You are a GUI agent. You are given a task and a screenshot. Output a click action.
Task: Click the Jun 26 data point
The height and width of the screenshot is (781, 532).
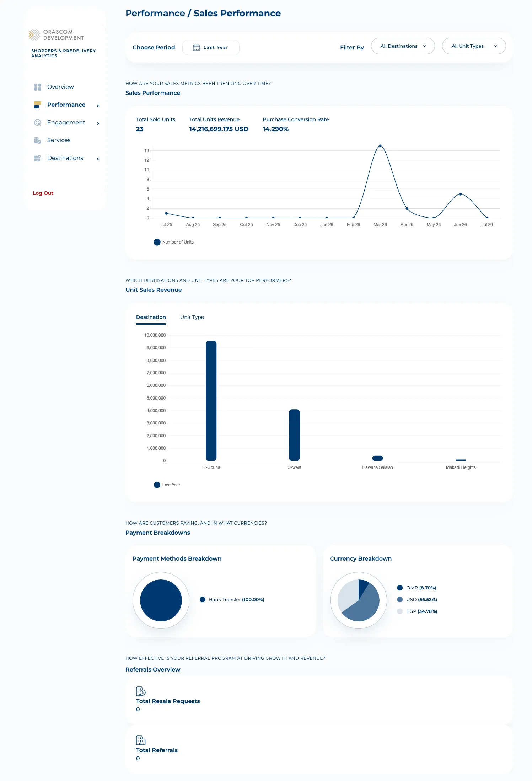click(460, 194)
